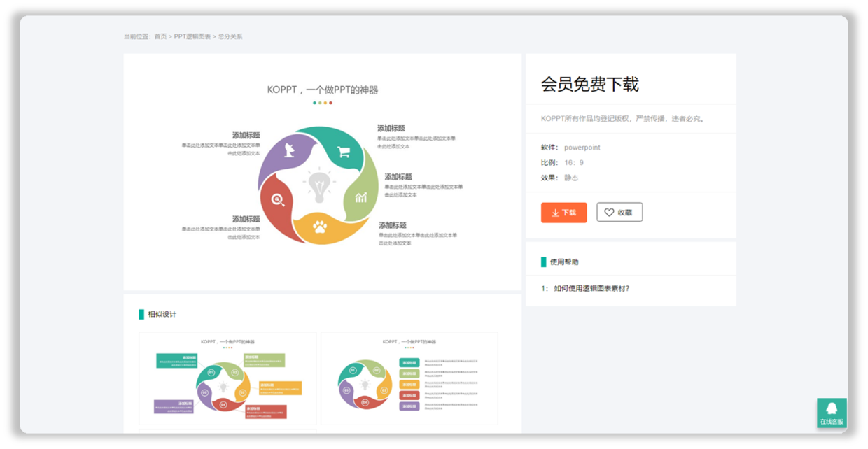Click the KOPPT所有作品均登记版权 copyright notice
This screenshot has width=868, height=449.
(x=624, y=119)
